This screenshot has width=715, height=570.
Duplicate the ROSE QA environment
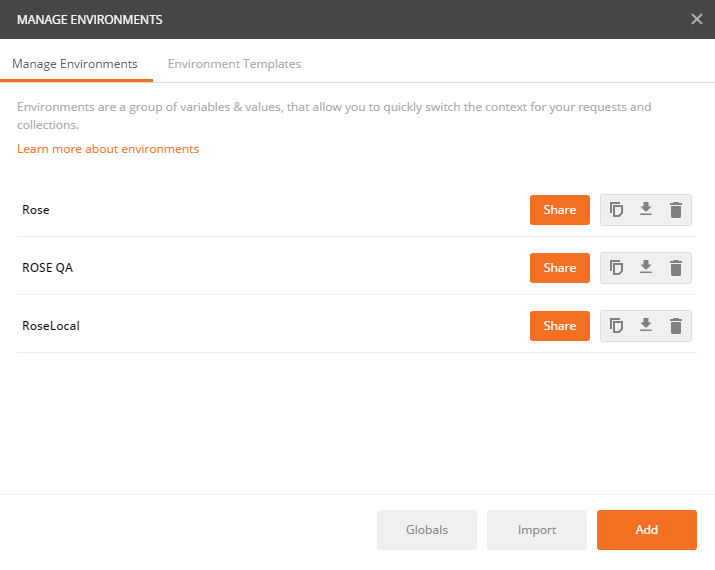616,268
